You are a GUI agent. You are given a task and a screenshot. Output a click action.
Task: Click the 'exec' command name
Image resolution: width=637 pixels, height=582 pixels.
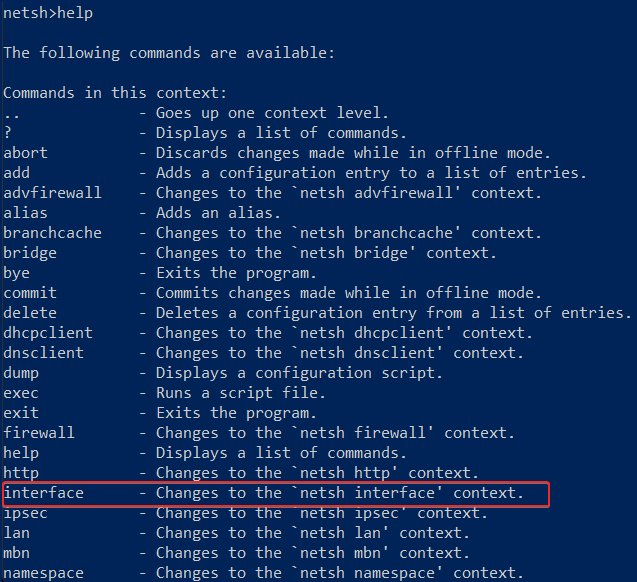(x=21, y=393)
